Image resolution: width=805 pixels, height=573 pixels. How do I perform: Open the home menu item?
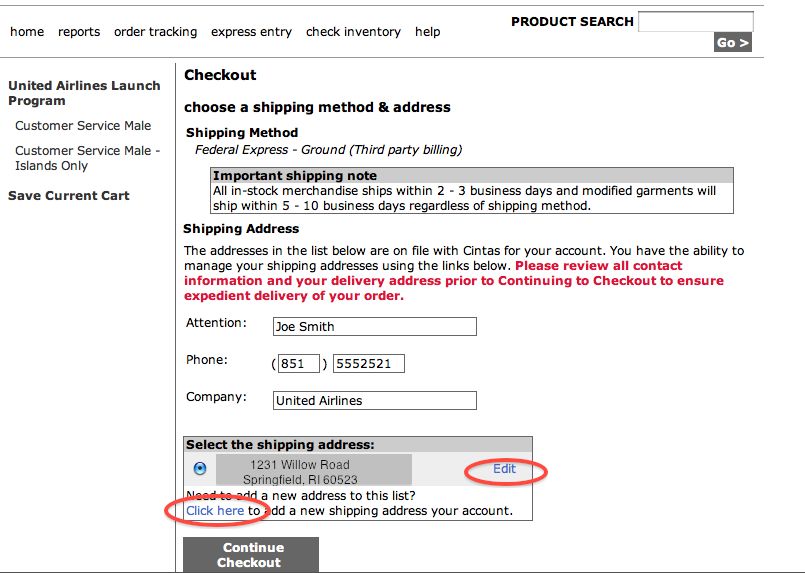(27, 32)
